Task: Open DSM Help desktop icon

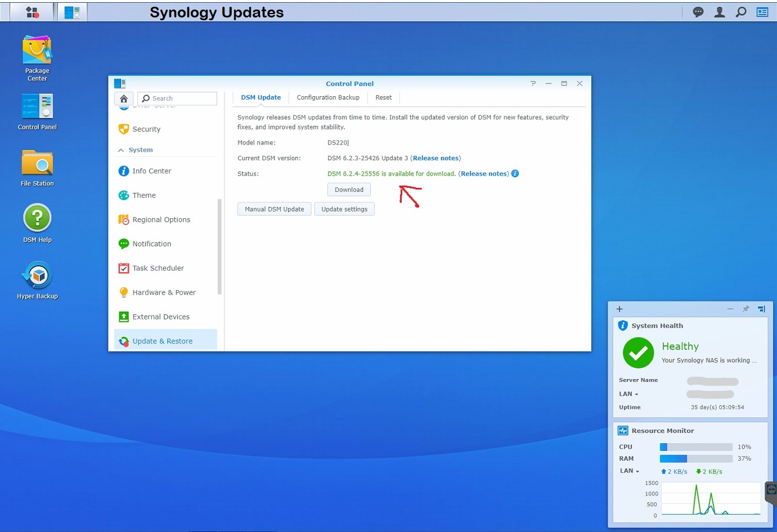Action: (x=37, y=223)
